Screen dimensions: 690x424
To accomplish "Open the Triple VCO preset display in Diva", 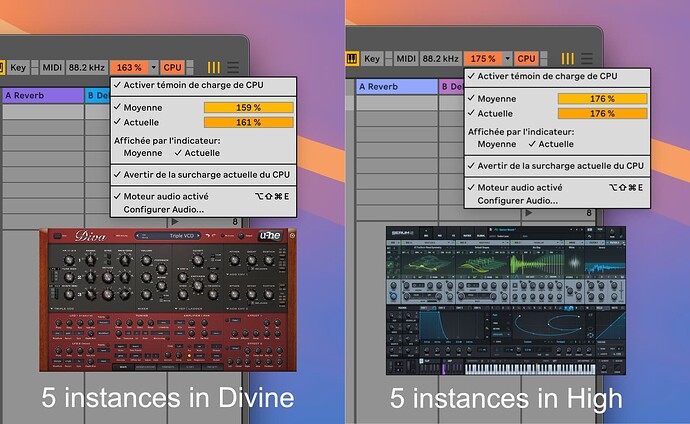I will [169, 236].
